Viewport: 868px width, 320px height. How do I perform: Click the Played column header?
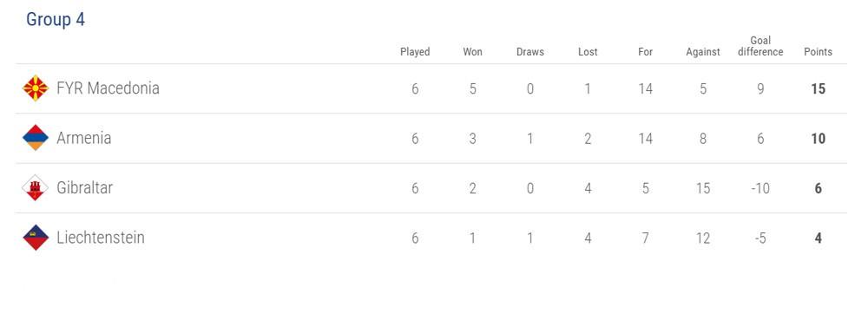pos(415,52)
